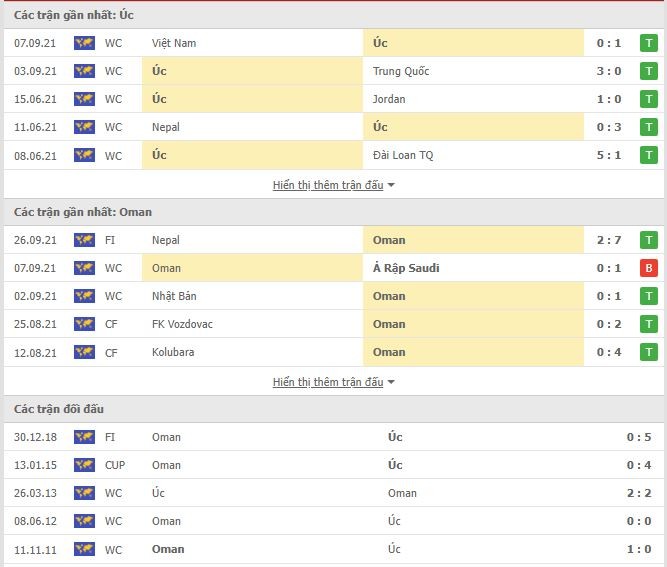Expand more matches under the Úc section
This screenshot has height=567, width=667.
tap(328, 185)
